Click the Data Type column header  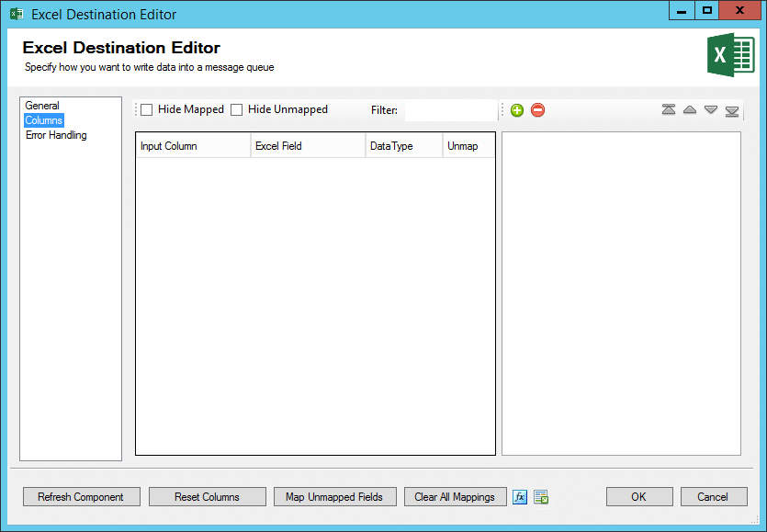404,146
